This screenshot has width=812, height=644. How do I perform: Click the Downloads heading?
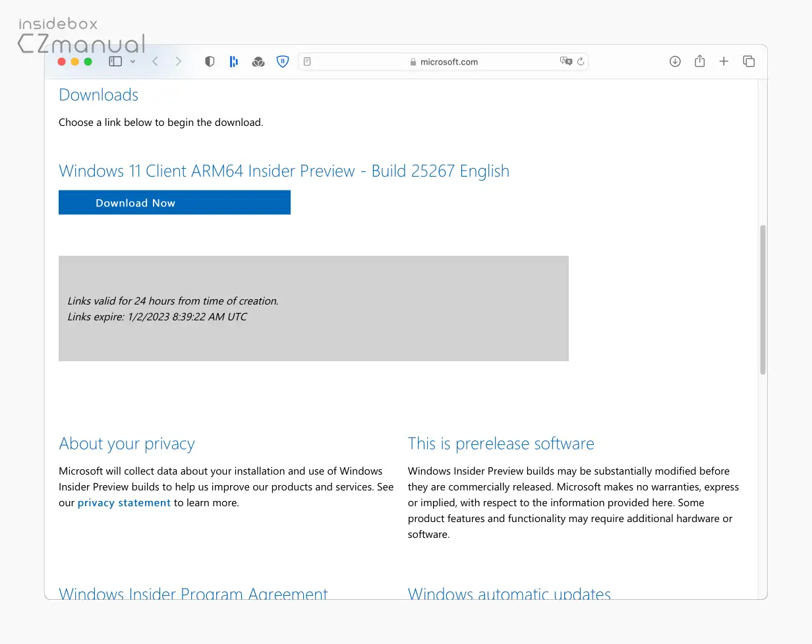(99, 95)
